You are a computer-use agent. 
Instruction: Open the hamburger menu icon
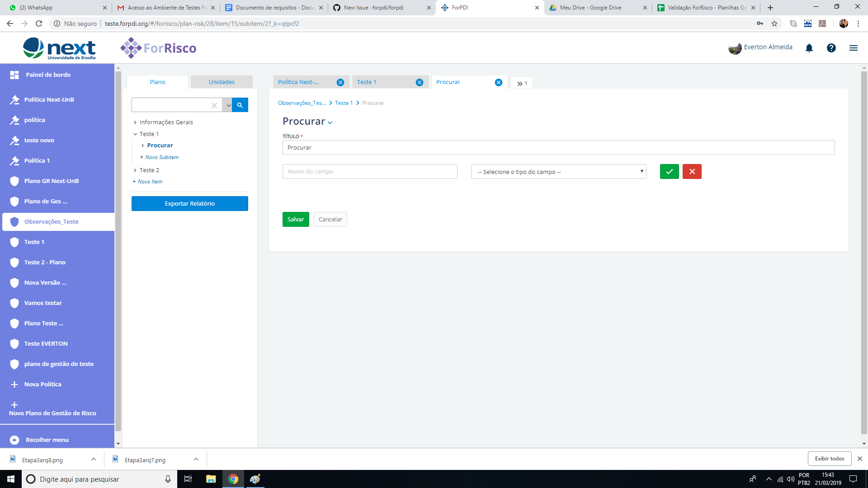coord(854,48)
